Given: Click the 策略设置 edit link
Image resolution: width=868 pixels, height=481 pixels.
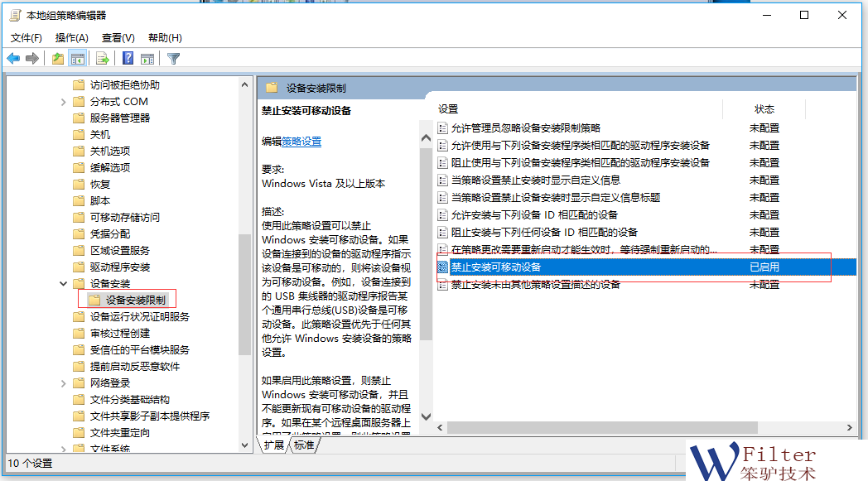Looking at the screenshot, I should pos(301,142).
